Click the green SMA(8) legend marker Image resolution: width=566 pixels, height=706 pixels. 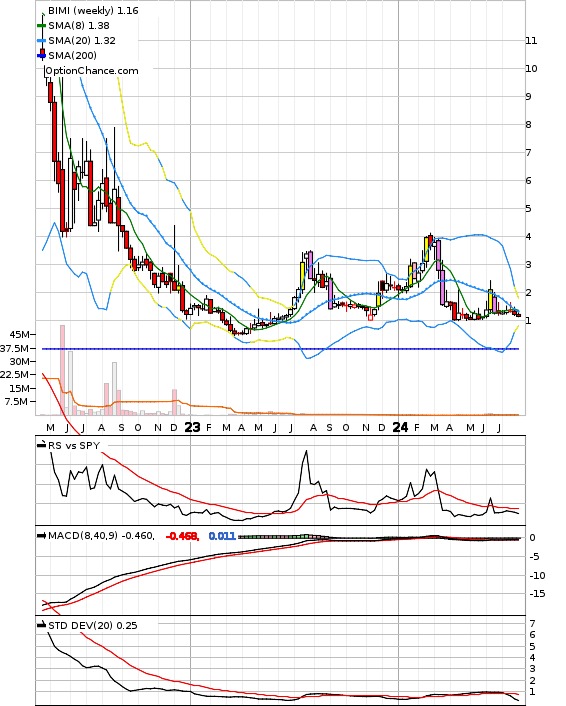pos(41,26)
